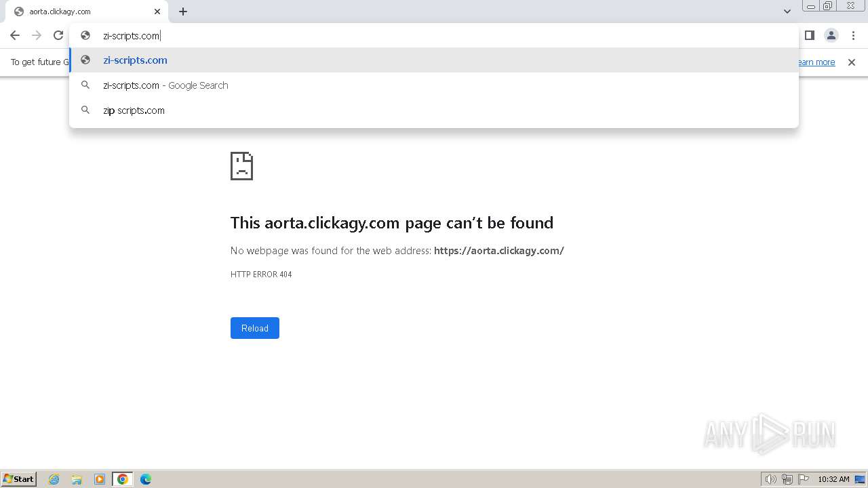Open the profile avatar menu
Screen dimensions: 868x488
tap(831, 35)
